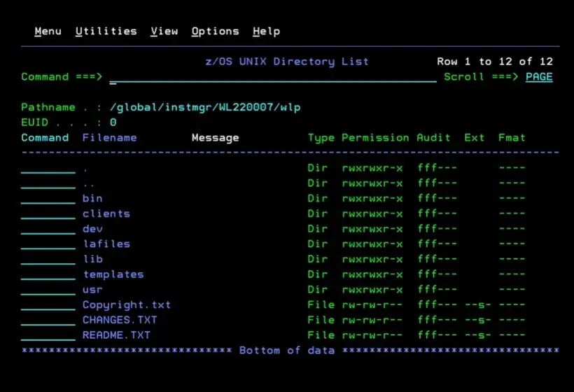Click the Permission column heading
Screen dimensions: 574x392
pos(375,138)
